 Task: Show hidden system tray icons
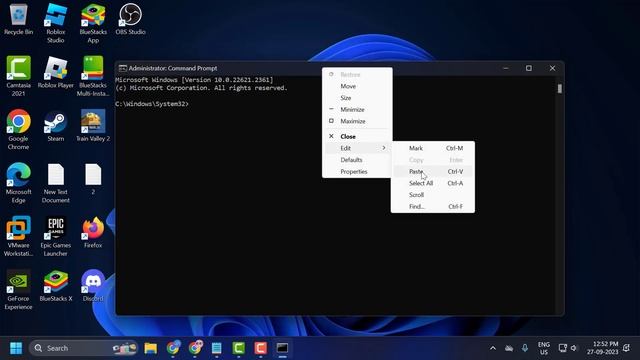coord(493,348)
